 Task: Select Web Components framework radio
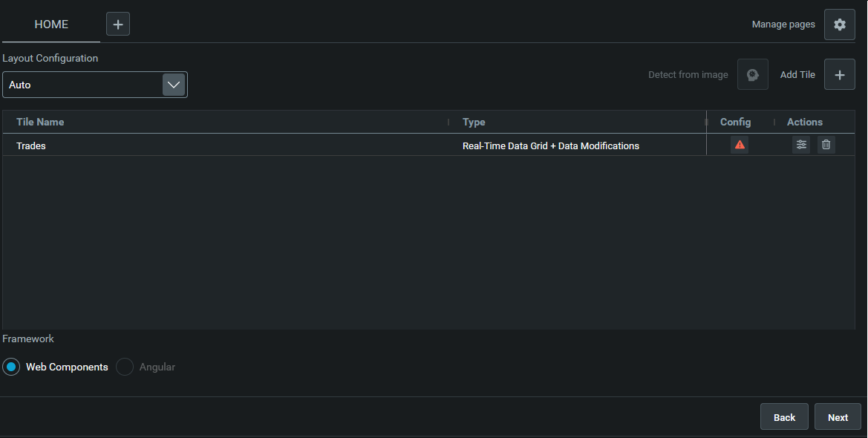[11, 367]
